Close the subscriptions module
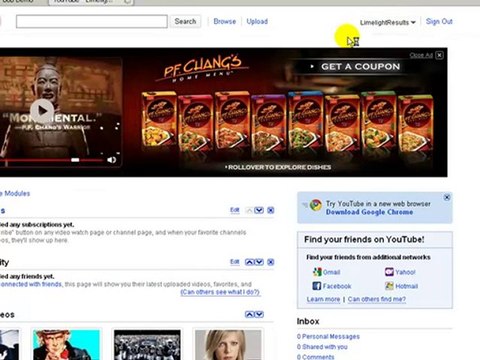Viewport: 480px width, 360px height. [x=271, y=210]
